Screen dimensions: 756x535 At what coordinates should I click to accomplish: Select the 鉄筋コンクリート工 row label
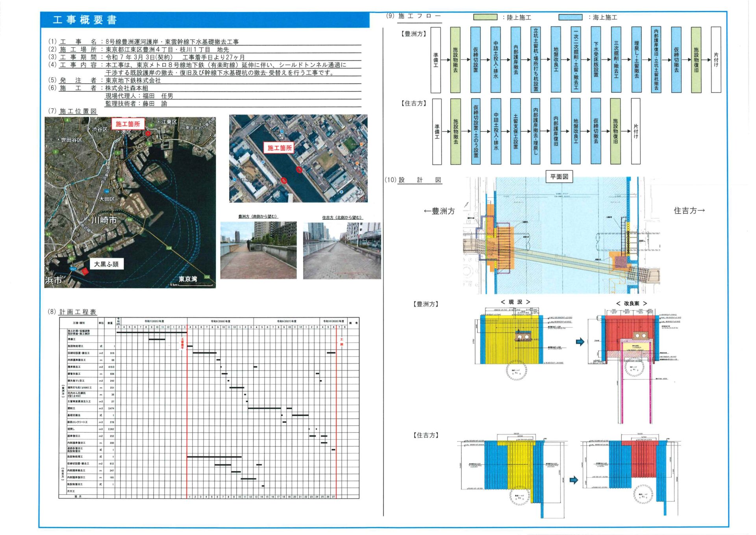click(78, 422)
